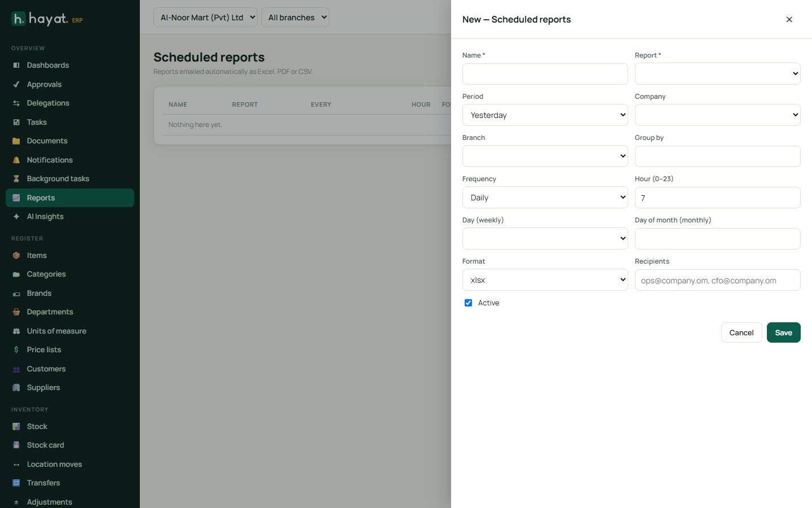Change the Frequency dropdown set to Daily

point(545,198)
